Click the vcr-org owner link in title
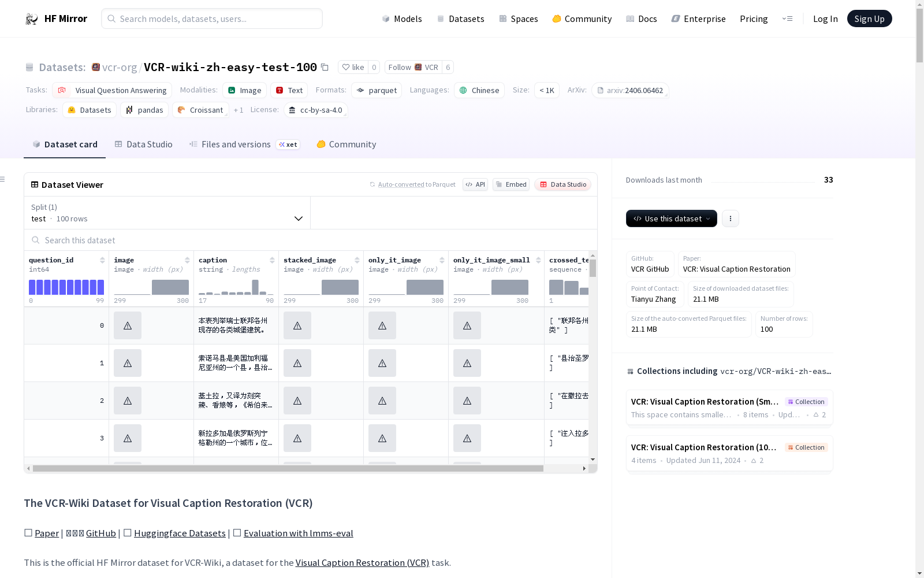The image size is (924, 578). coord(120,68)
